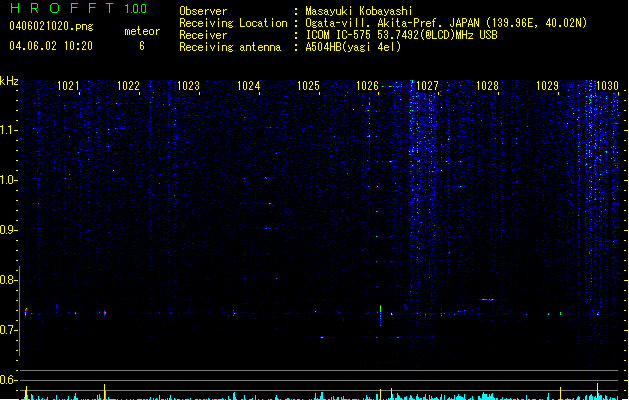Click the 1028 time tick on the axis
The height and width of the screenshot is (400, 629).
click(x=487, y=86)
